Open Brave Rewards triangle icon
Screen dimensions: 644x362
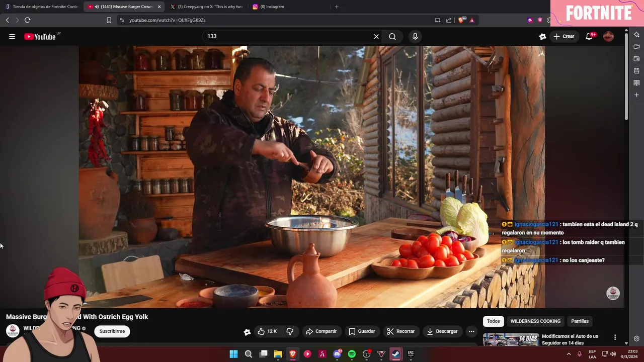472,20
